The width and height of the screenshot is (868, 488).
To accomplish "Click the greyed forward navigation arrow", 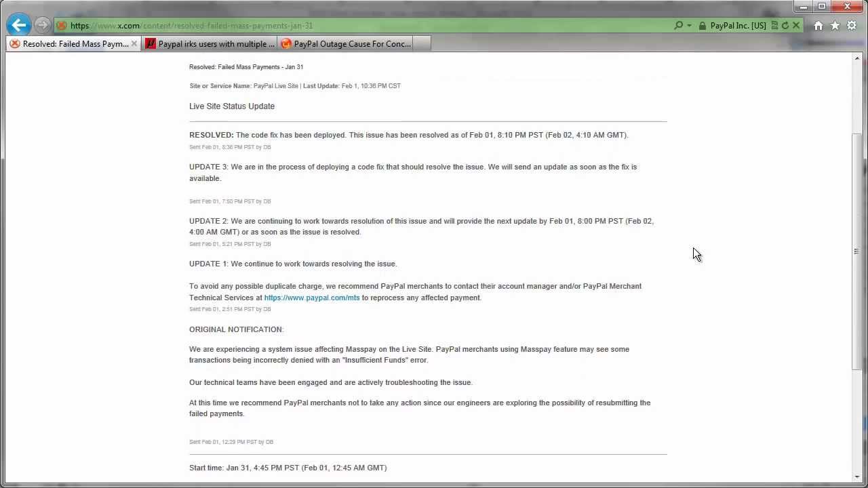I will (x=42, y=26).
